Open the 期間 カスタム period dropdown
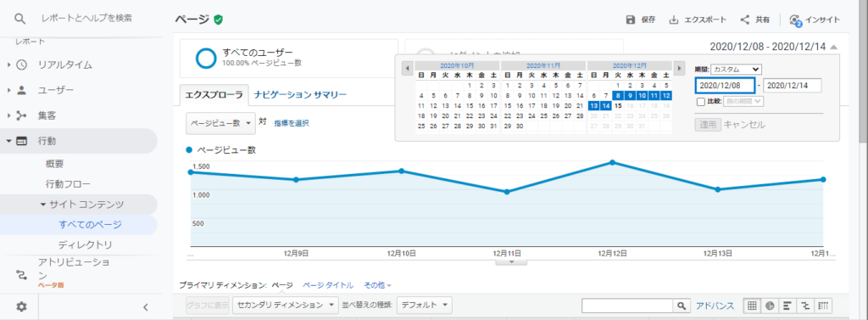This screenshot has height=320, width=868. tap(737, 70)
